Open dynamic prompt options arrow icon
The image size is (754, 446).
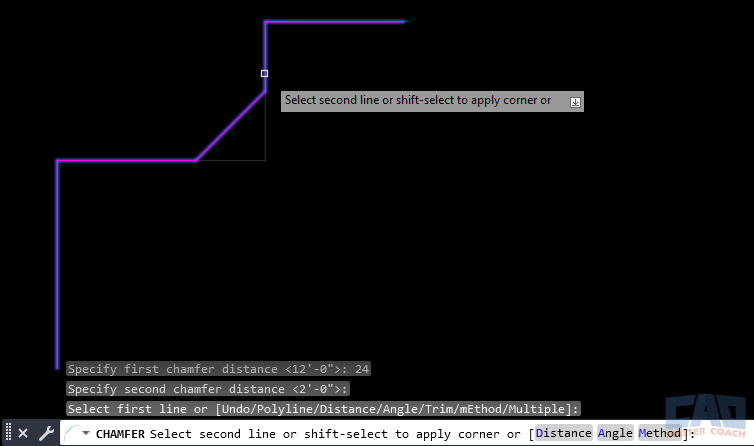point(575,102)
